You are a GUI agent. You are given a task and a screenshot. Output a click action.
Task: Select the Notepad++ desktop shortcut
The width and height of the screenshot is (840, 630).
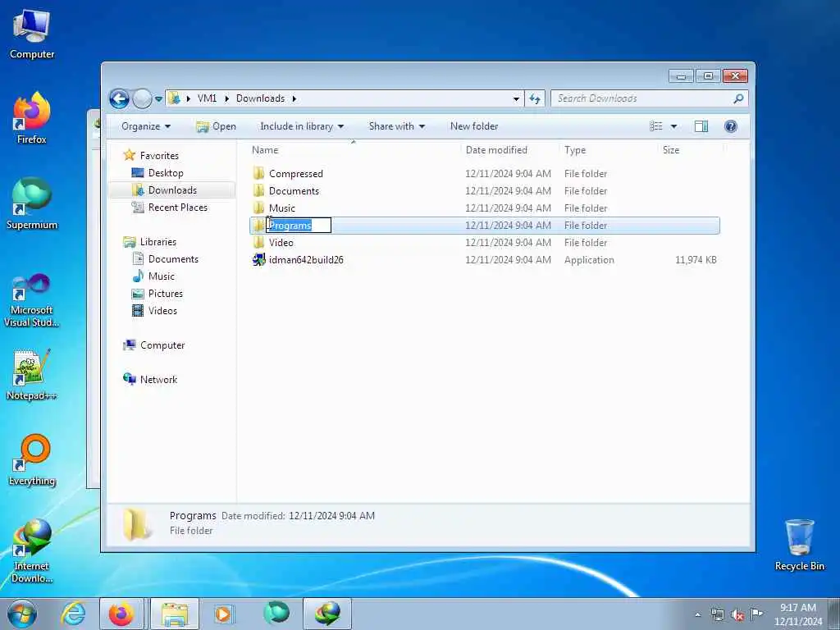pos(32,375)
